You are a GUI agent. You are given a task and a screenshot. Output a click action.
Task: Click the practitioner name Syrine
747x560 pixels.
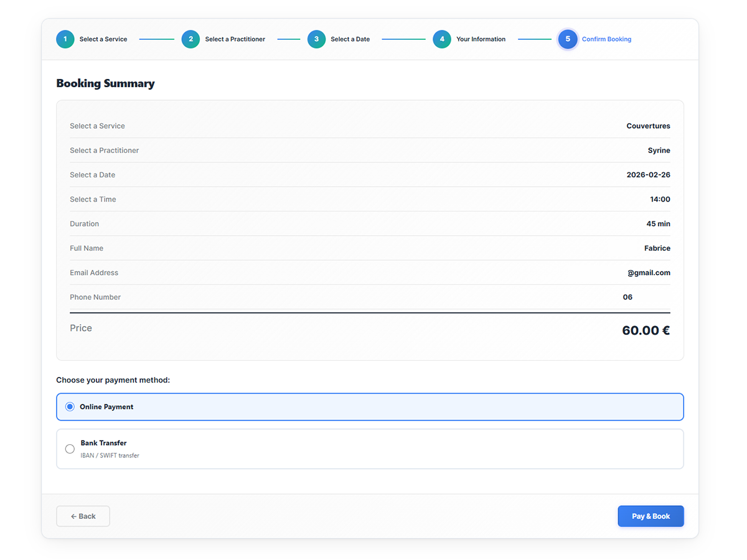(659, 151)
